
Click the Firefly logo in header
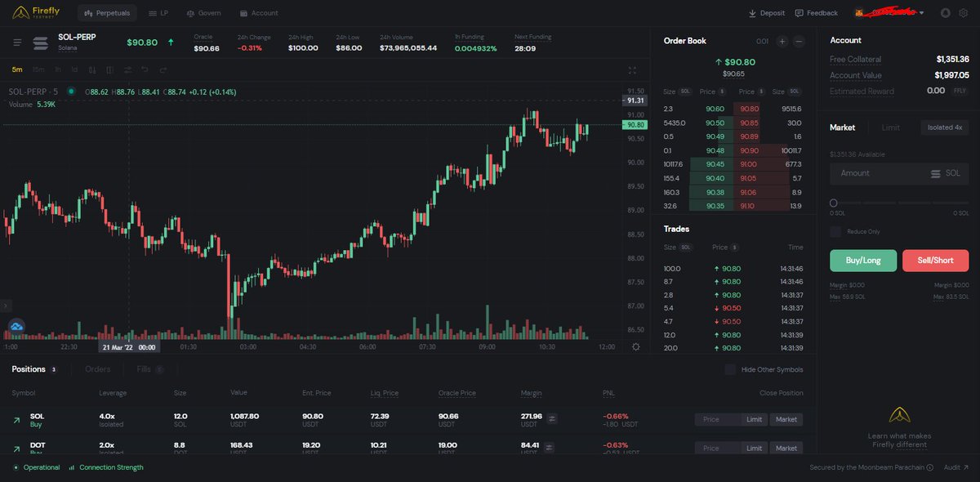[x=36, y=12]
